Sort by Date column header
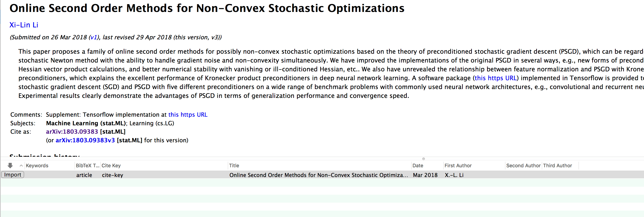 (x=418, y=166)
